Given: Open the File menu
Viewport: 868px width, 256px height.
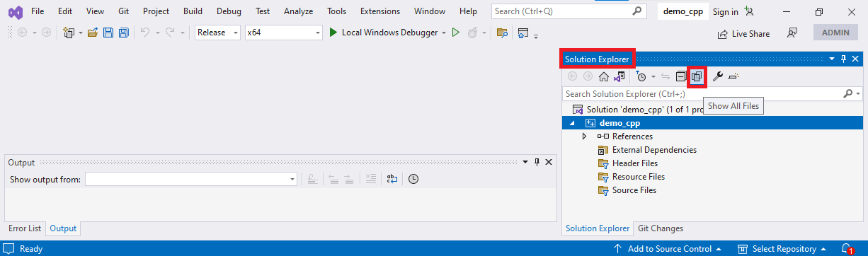Looking at the screenshot, I should [38, 11].
